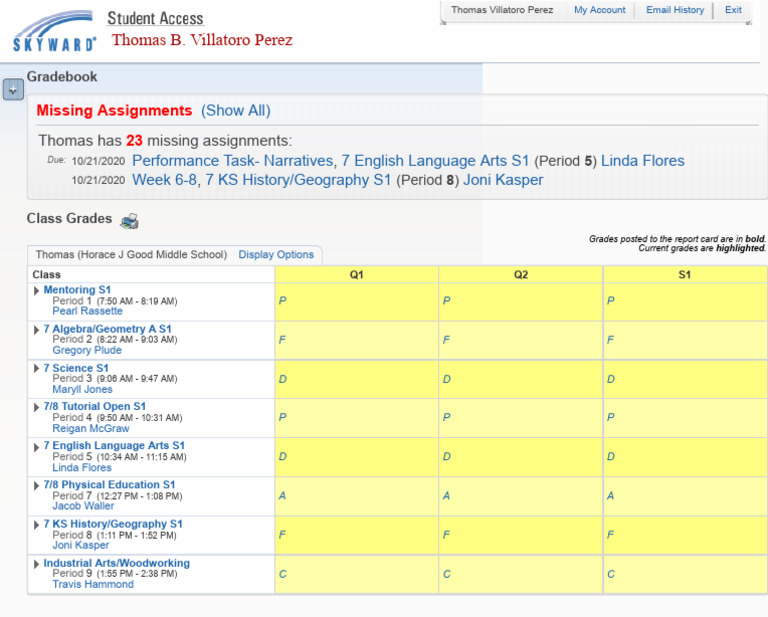Screen dimensions: 768x617
Task: Open teacher Joni Kasper in missing assignments
Action: tap(503, 180)
